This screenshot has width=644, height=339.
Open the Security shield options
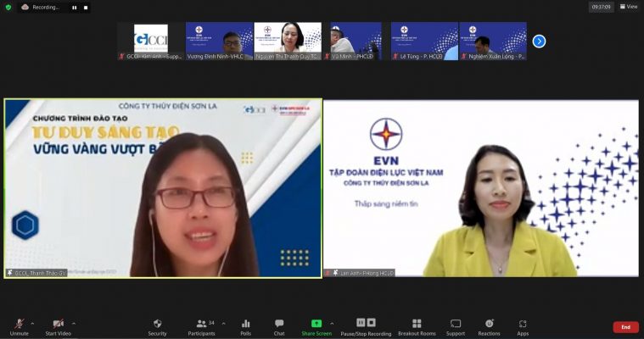(157, 324)
